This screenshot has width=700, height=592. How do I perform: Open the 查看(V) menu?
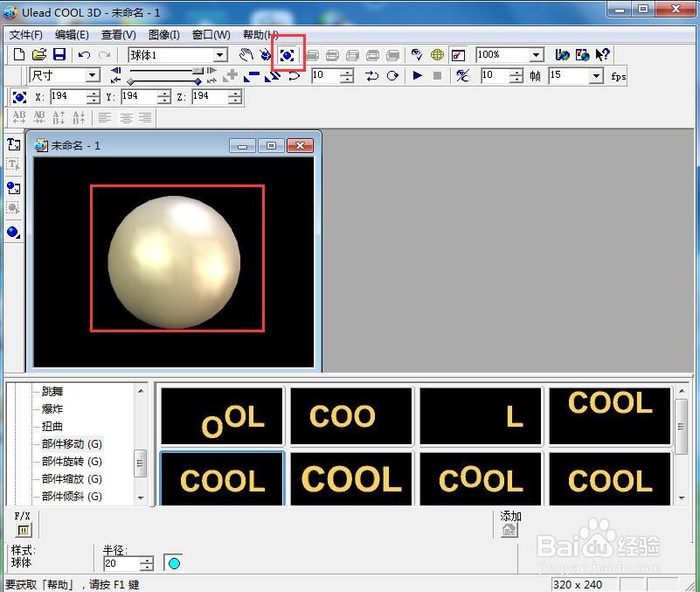pos(118,35)
